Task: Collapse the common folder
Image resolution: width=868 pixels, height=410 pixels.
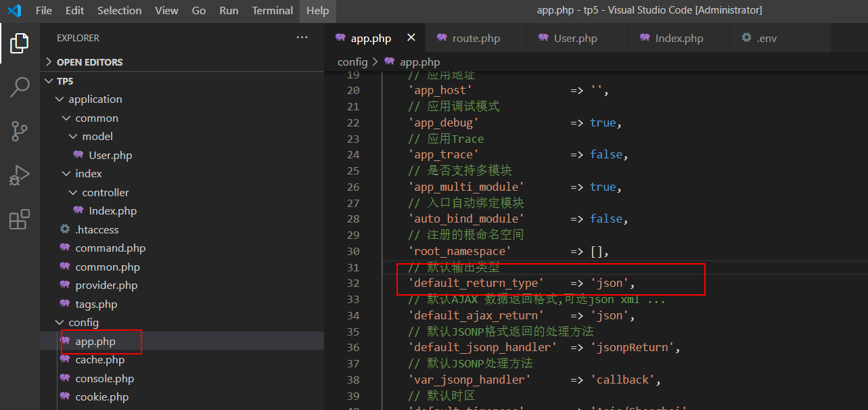Action: point(182,118)
